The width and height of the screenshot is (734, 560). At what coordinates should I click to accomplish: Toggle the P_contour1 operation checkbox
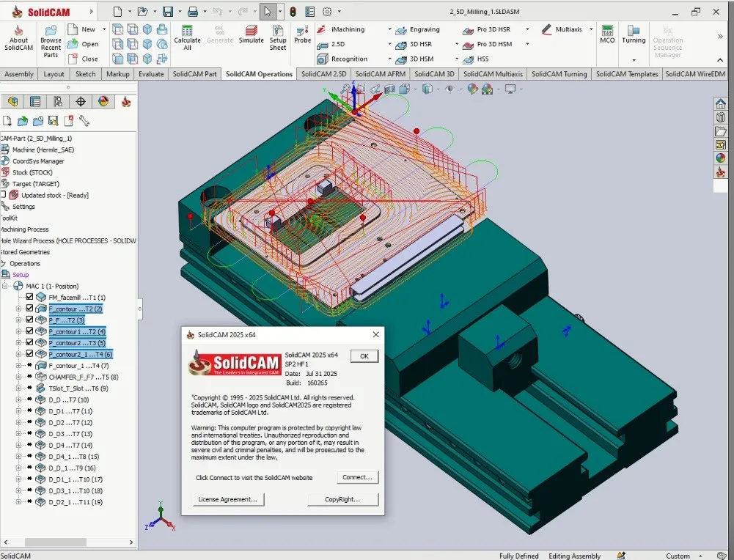[29, 331]
